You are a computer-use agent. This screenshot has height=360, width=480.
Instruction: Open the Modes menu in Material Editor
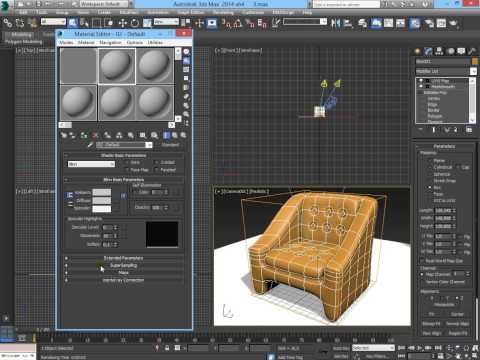point(66,43)
